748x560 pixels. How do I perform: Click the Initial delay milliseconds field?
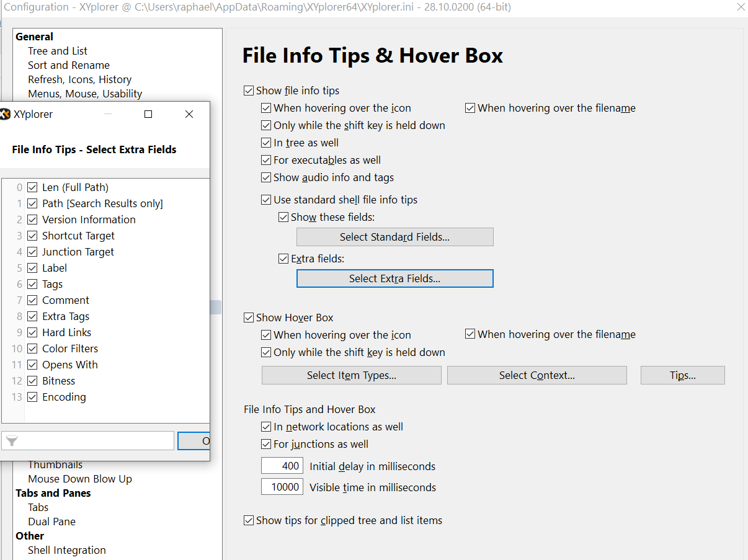[282, 466]
